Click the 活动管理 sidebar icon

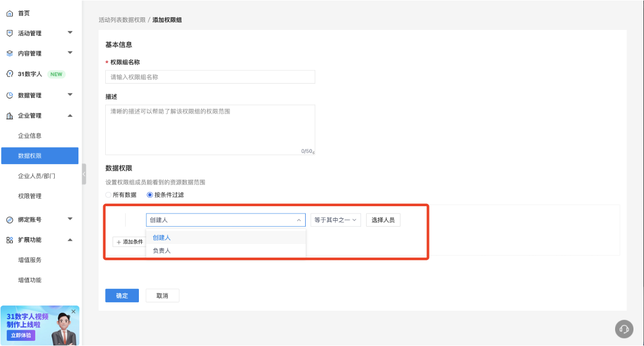(x=9, y=33)
